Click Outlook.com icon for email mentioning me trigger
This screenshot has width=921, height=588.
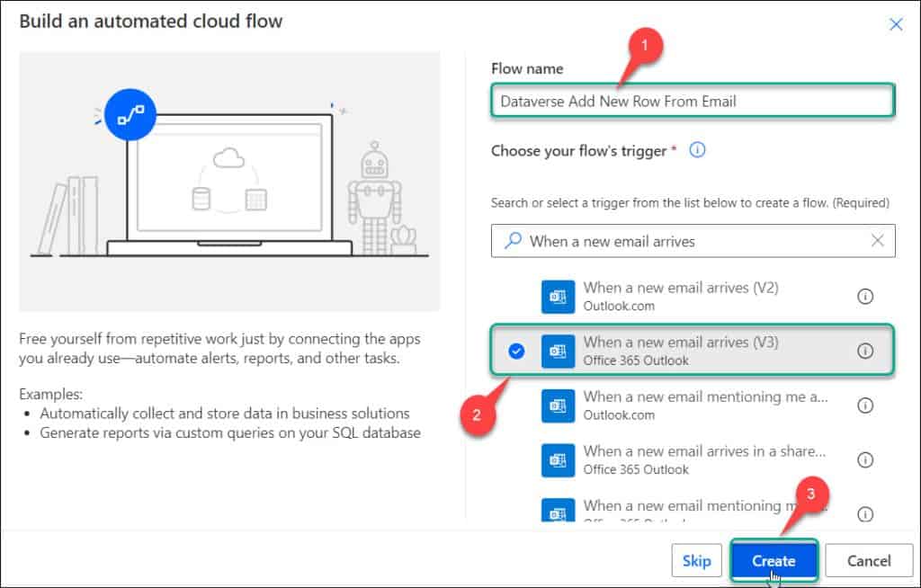(x=558, y=405)
